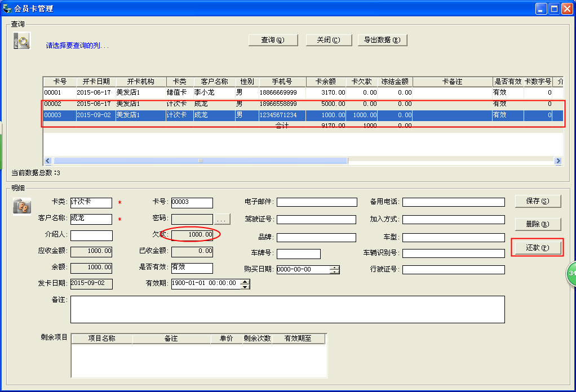Screen dimensions: 576x392
Task: Save the card with 保存(S)
Action: pyautogui.click(x=538, y=201)
